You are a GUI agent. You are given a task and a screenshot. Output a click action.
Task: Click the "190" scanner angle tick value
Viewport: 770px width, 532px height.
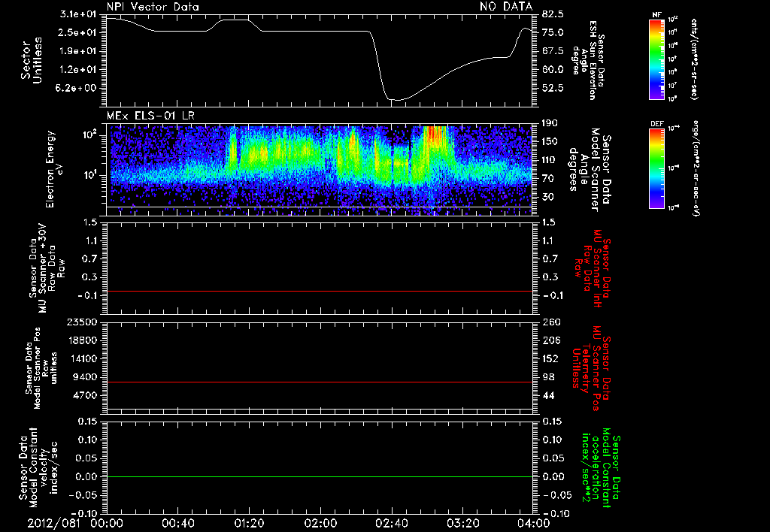[x=550, y=123]
